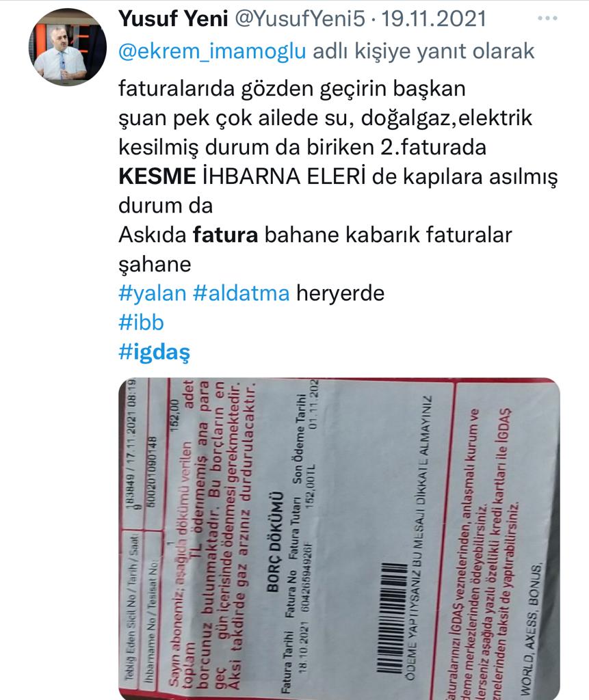This screenshot has width=589, height=700.
Task: Click the 'adlı kişiye yanıt olarak' text
Action: tap(423, 51)
